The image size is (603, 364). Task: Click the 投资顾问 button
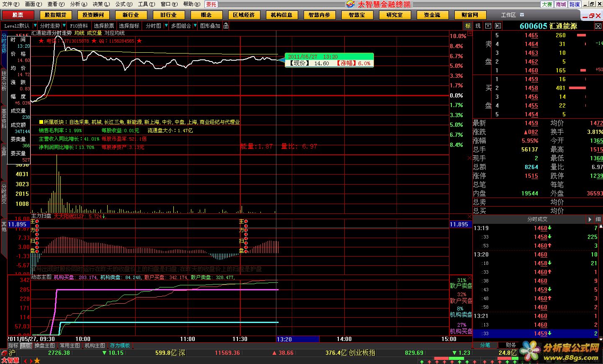click(93, 15)
